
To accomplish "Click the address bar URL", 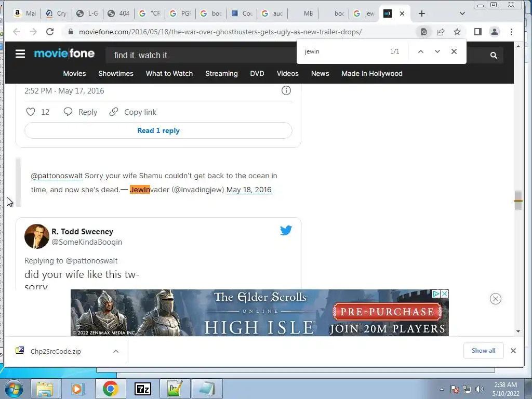I will [220, 32].
